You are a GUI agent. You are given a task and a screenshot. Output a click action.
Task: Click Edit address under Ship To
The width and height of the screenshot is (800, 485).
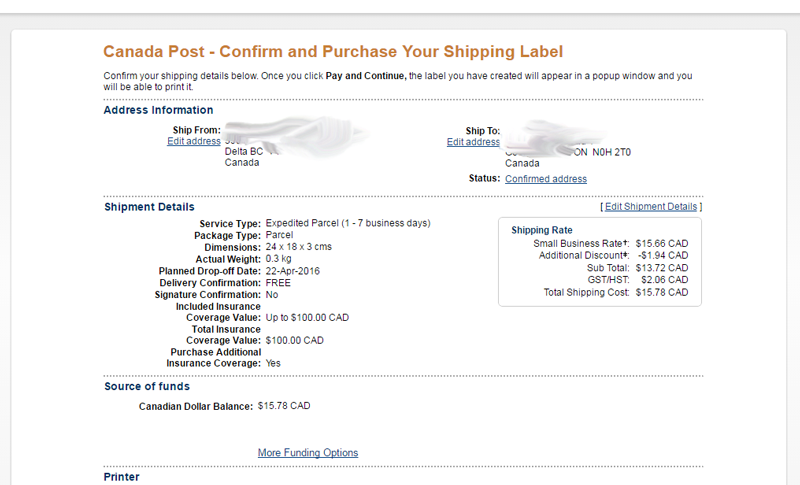pyautogui.click(x=473, y=142)
